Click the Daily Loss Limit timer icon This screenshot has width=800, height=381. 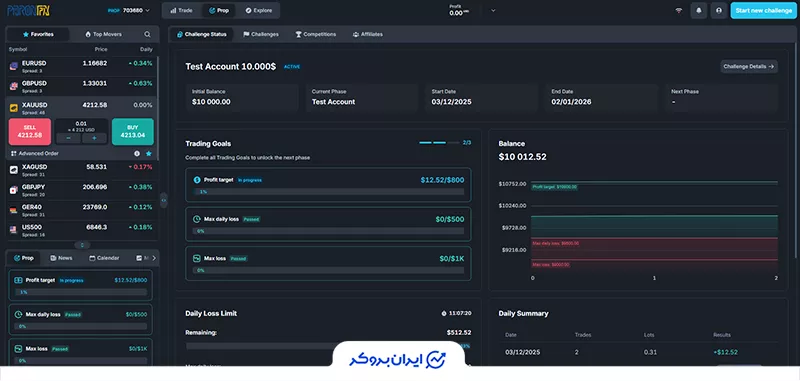(x=444, y=313)
